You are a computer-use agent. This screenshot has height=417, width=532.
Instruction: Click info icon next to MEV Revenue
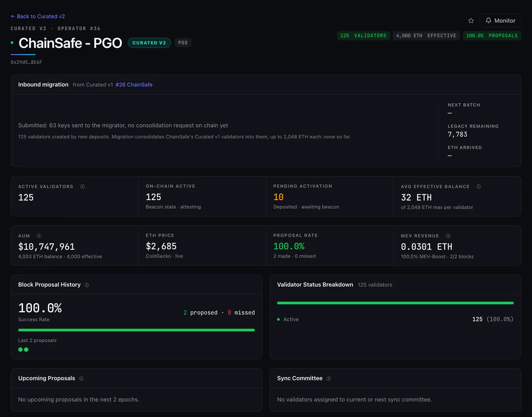tap(448, 236)
